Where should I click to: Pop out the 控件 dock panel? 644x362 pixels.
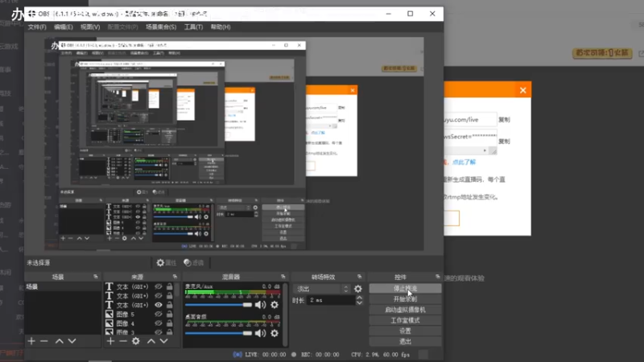[x=437, y=277]
